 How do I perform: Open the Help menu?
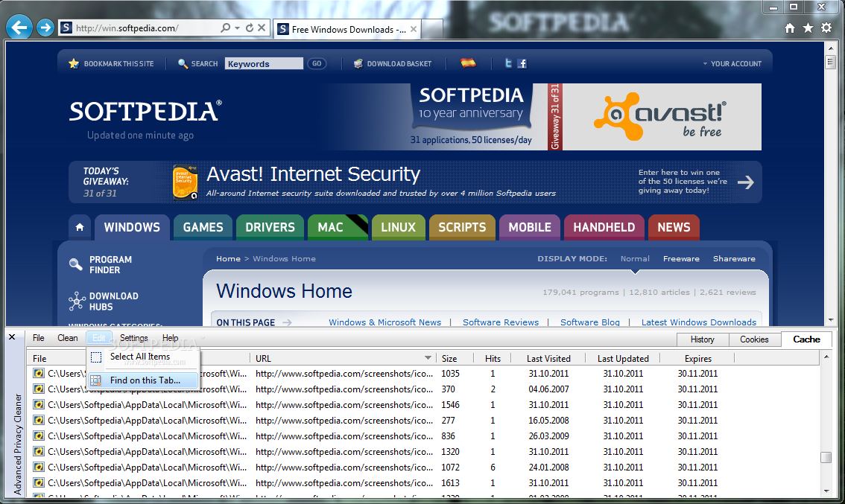tap(171, 338)
